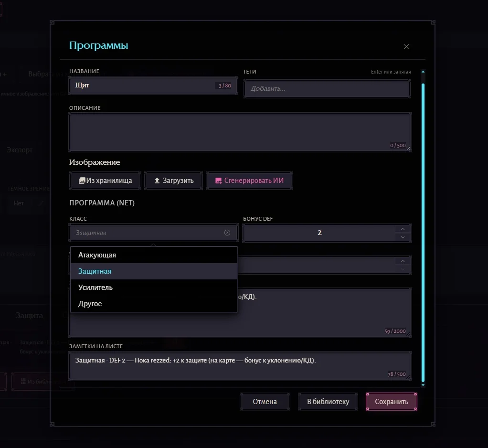Click the 0/500 description counter

[398, 145]
